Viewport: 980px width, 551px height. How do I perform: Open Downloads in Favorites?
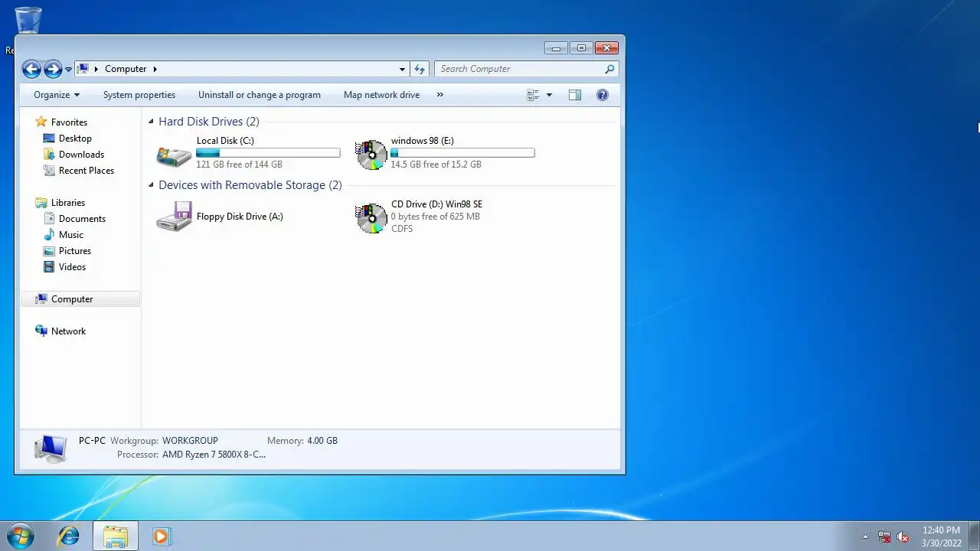tap(81, 155)
